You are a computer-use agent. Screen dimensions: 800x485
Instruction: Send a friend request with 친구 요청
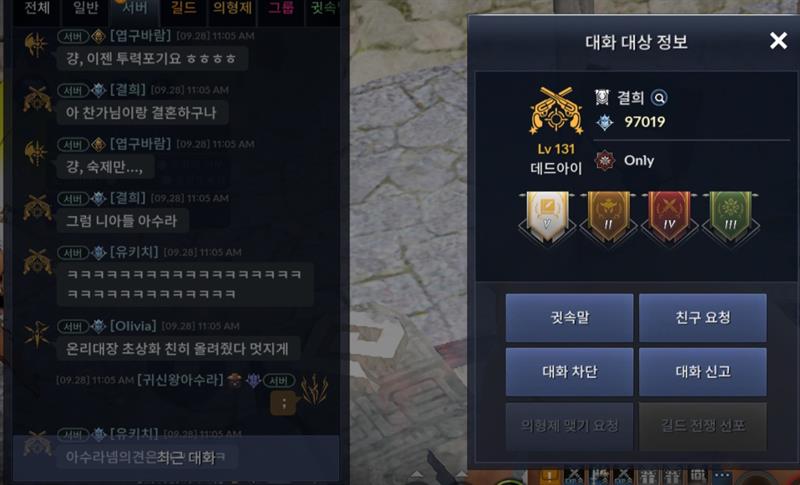tap(703, 317)
